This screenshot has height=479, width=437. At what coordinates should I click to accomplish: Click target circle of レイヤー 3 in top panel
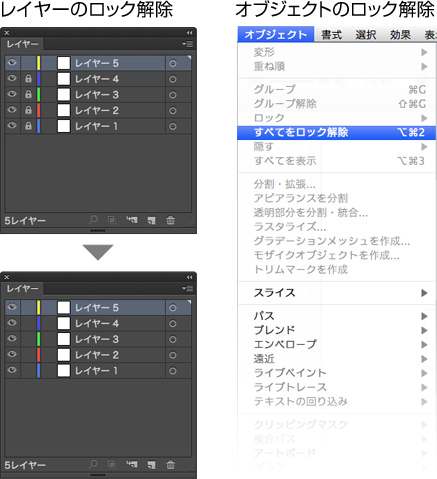(x=172, y=95)
